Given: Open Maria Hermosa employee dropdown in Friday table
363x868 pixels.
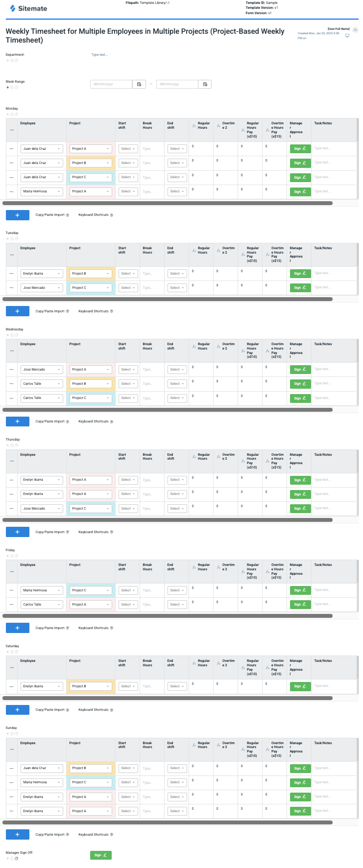Looking at the screenshot, I should 42,590.
